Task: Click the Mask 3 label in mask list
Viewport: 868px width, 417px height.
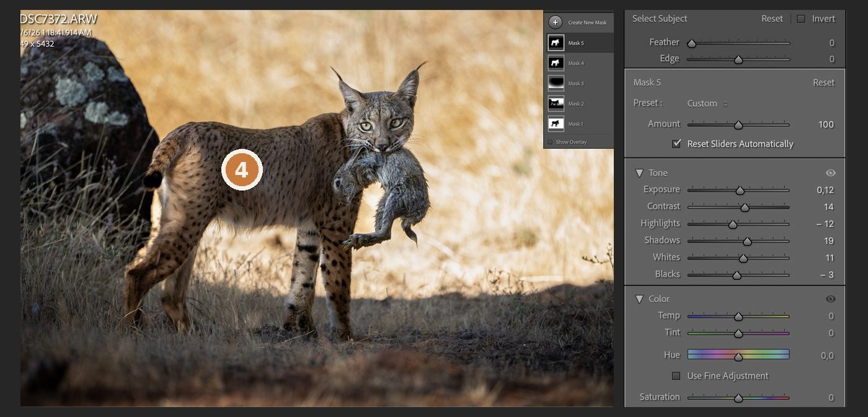Action: pyautogui.click(x=576, y=83)
